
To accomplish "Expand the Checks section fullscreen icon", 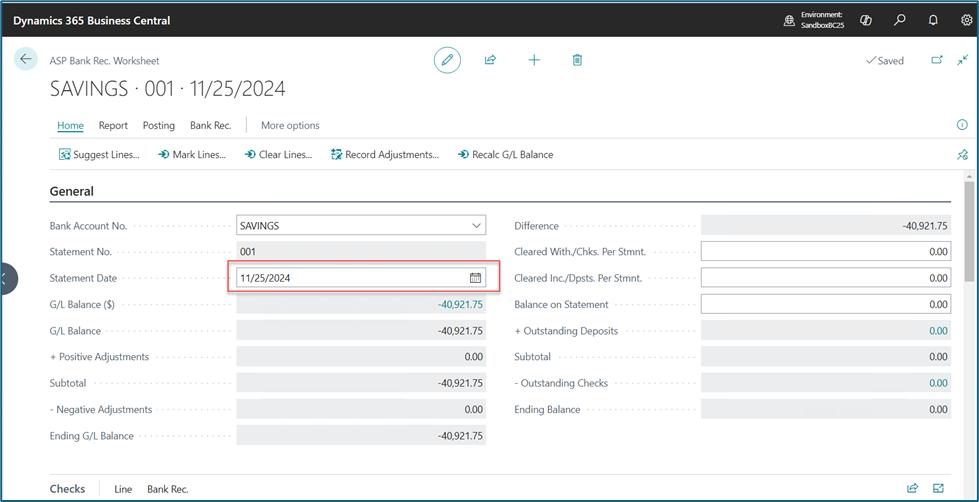I will point(938,488).
